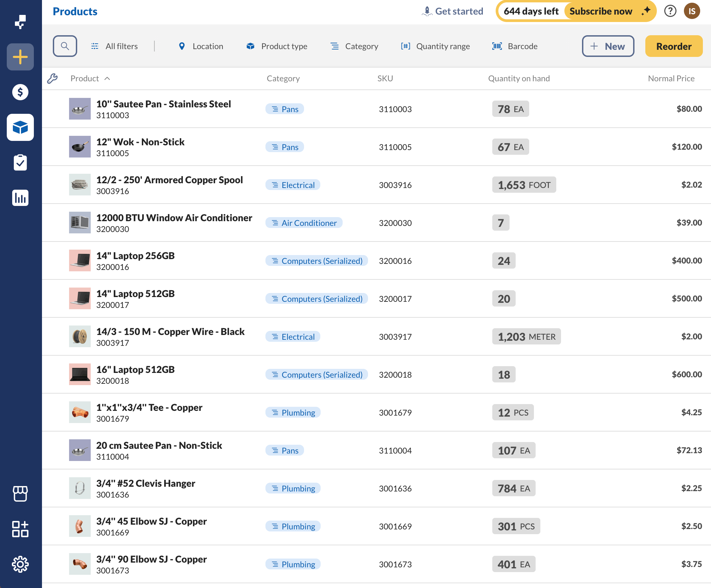The width and height of the screenshot is (711, 588).
Task: Click the New product button
Action: (x=608, y=46)
